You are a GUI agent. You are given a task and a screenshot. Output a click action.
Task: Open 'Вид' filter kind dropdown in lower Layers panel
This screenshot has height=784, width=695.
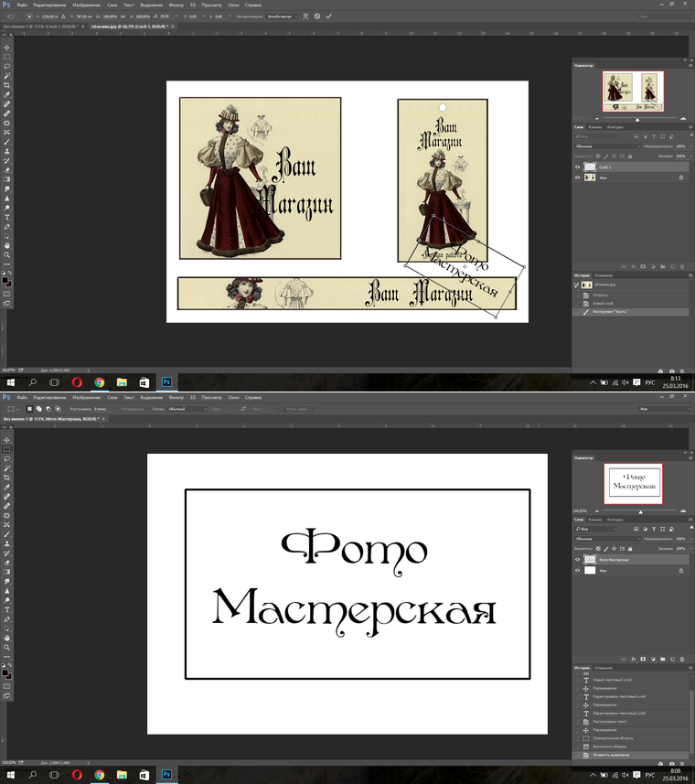click(596, 529)
